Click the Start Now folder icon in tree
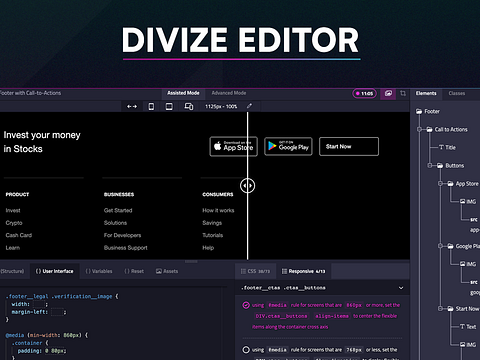 coord(450,309)
